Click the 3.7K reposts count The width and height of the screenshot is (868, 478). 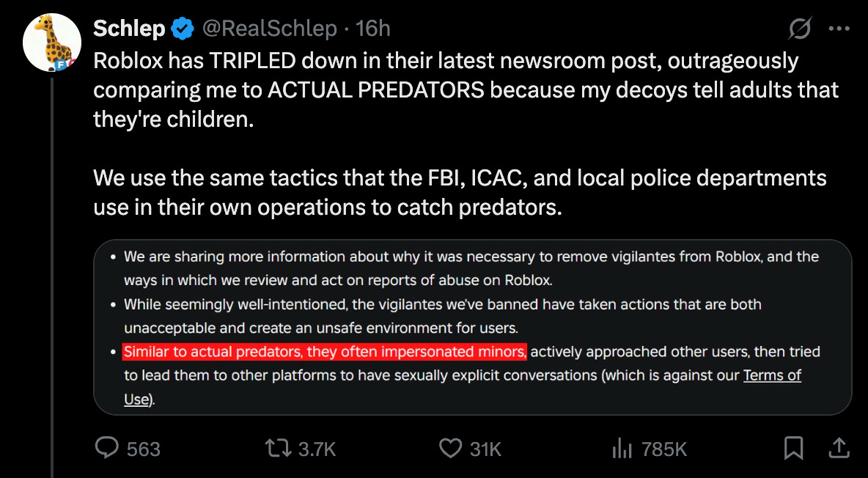[x=317, y=449]
